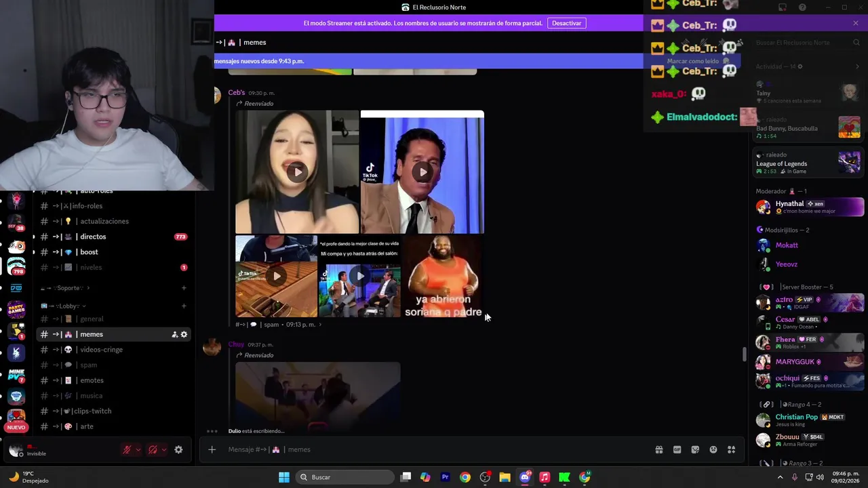Play the video of man in suit
Image resolution: width=868 pixels, height=488 pixels.
(x=422, y=172)
